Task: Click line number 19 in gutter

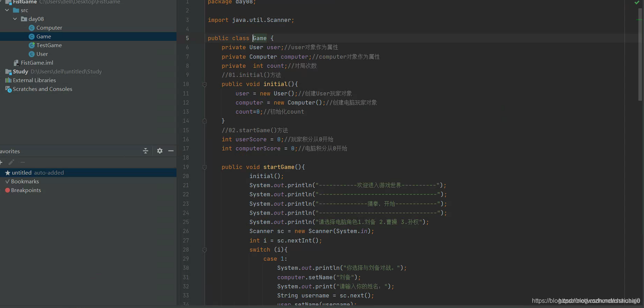Action: tap(186, 167)
